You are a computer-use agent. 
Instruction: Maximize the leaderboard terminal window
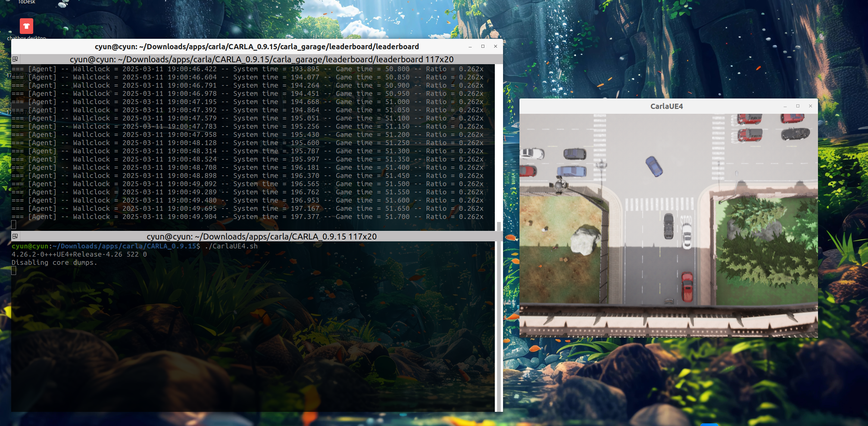coord(483,47)
